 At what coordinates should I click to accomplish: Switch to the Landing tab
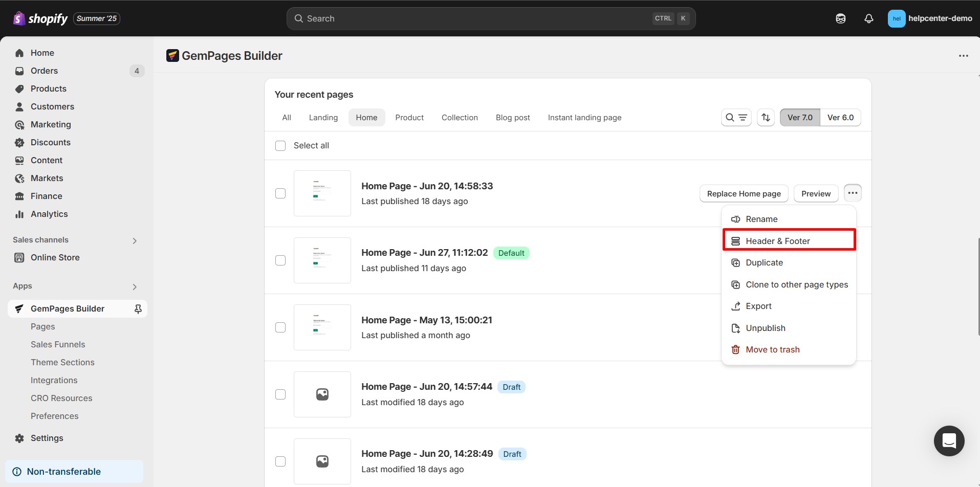[x=323, y=118]
